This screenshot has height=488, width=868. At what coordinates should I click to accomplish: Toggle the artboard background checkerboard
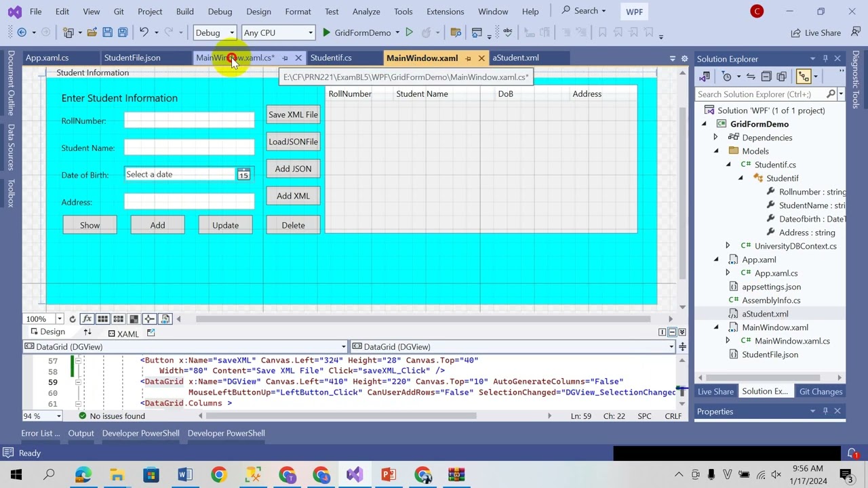click(134, 319)
